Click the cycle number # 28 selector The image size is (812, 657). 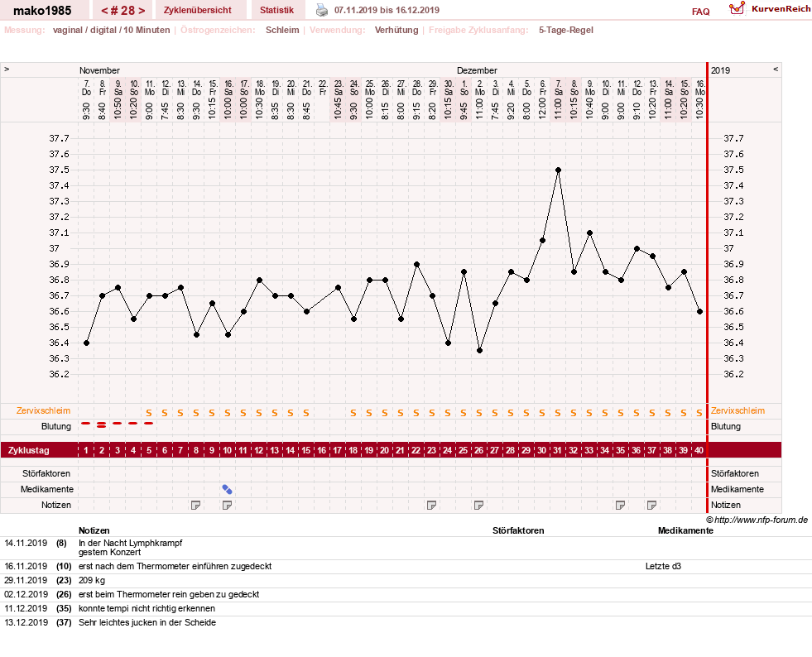tap(123, 11)
